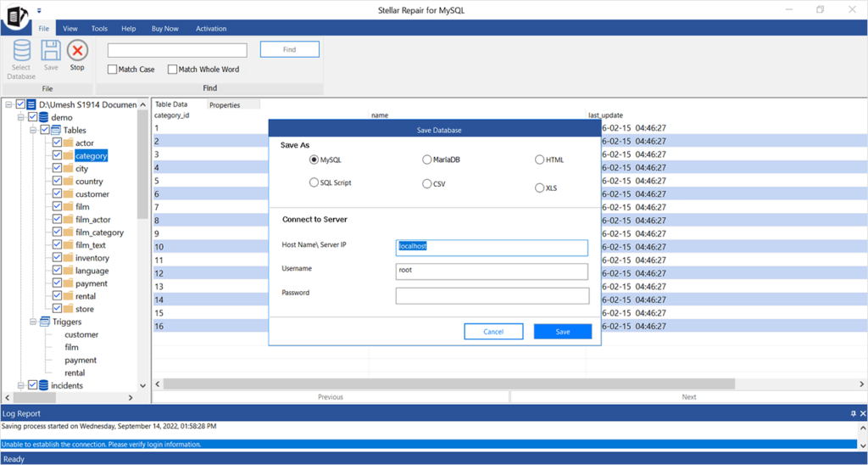Click Save in Save Database dialog
Viewport: 868px width, 465px height.
[x=563, y=332]
